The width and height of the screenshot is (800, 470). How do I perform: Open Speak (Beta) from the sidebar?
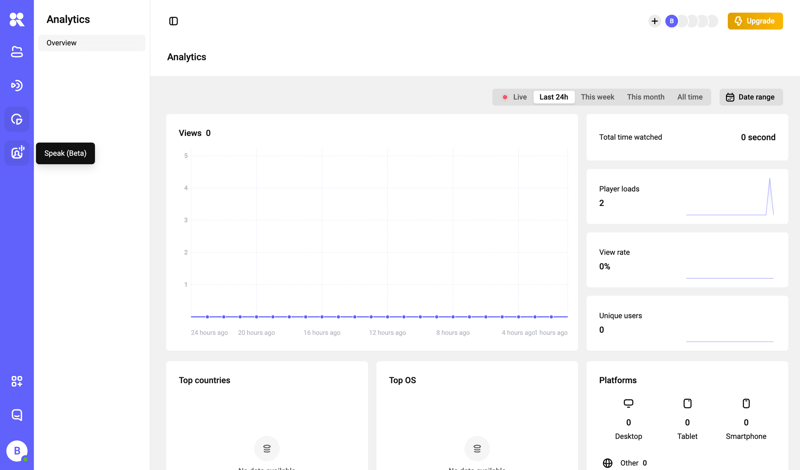click(17, 153)
